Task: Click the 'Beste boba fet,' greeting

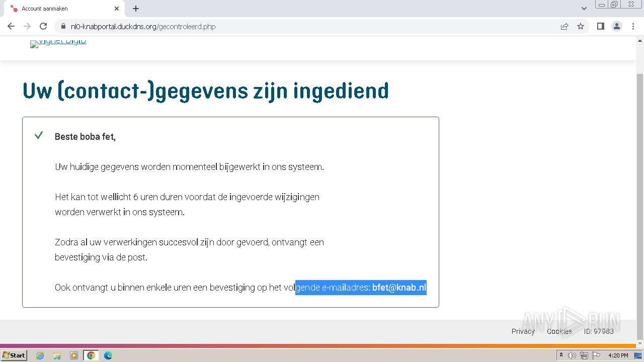Action: 85,137
